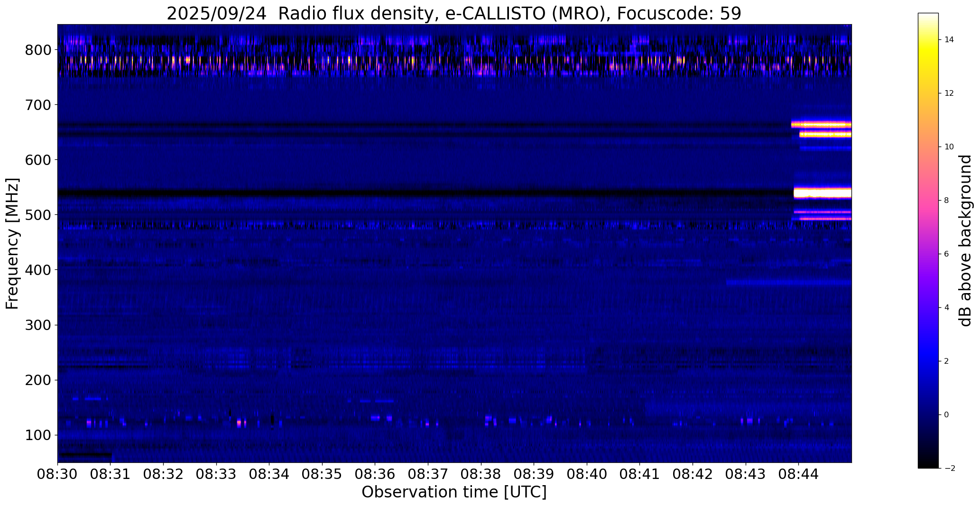Click the colorbar 12 tick label
The width and height of the screenshot is (980, 506).
pyautogui.click(x=949, y=93)
